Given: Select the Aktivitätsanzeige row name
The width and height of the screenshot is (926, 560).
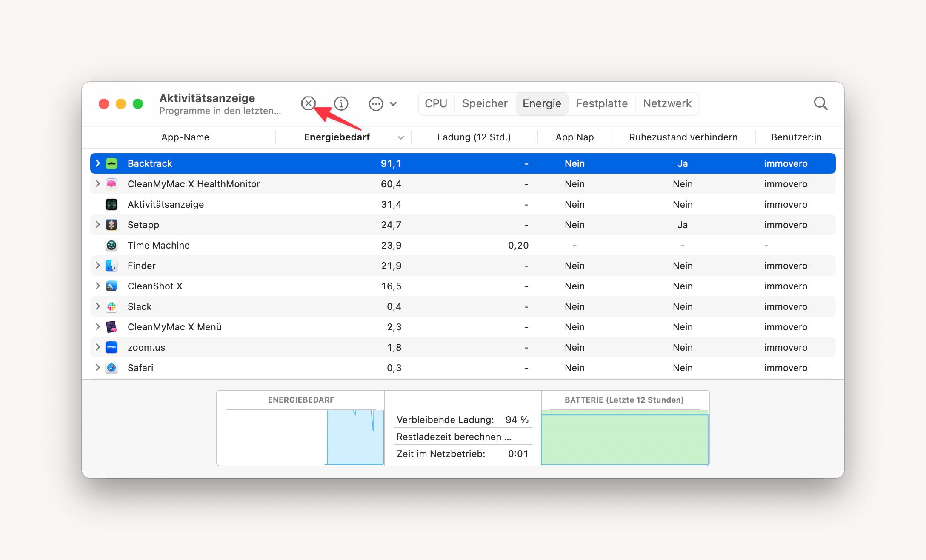Looking at the screenshot, I should coord(166,204).
